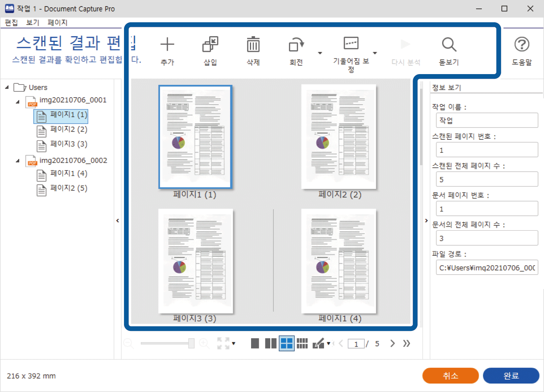Select the 페이지2 (2) thumbnail

[339, 137]
